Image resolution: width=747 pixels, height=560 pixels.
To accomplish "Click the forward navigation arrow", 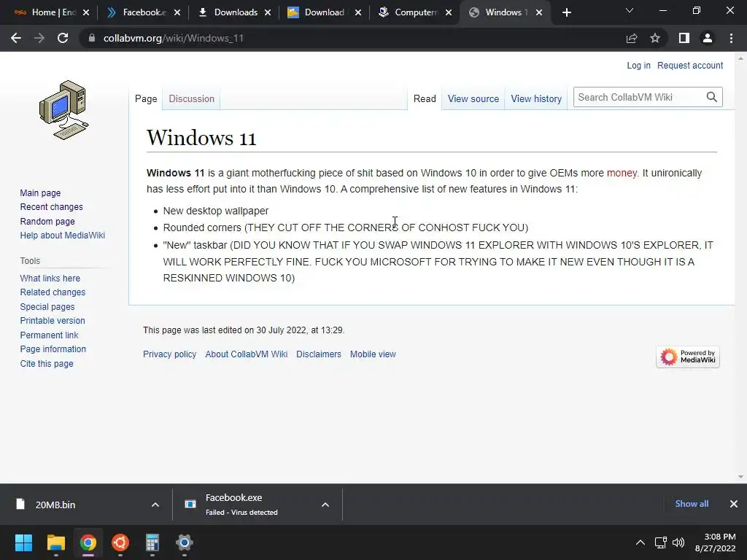I will tap(39, 38).
